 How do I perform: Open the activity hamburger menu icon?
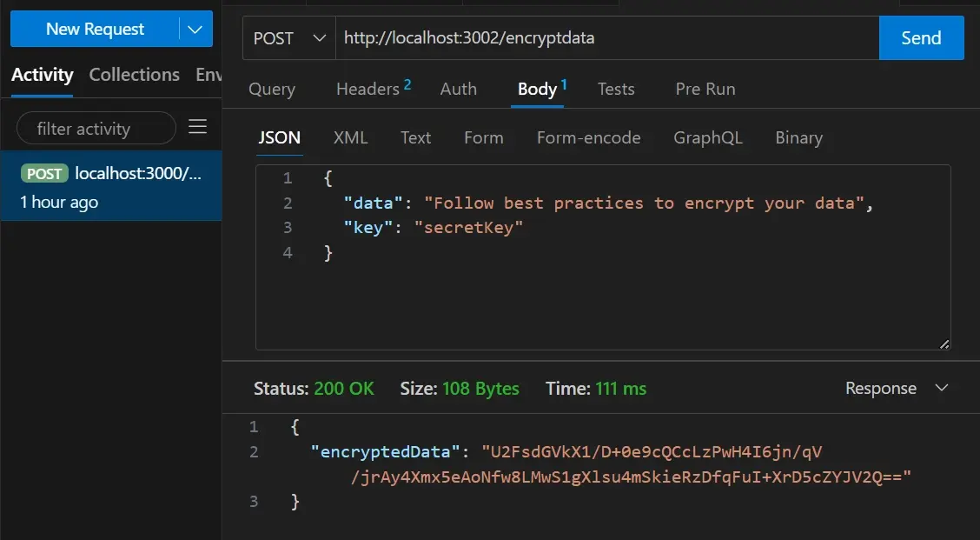pos(197,126)
